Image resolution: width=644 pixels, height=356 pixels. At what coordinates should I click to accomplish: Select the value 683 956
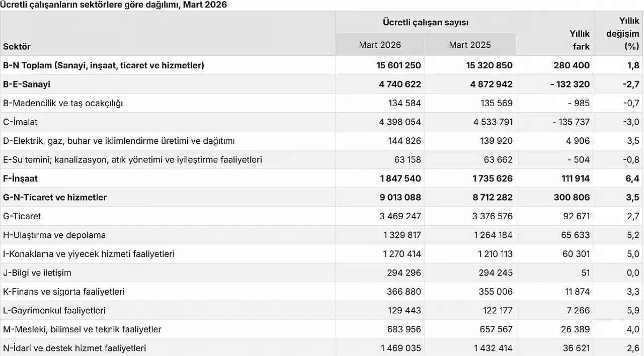pyautogui.click(x=405, y=329)
